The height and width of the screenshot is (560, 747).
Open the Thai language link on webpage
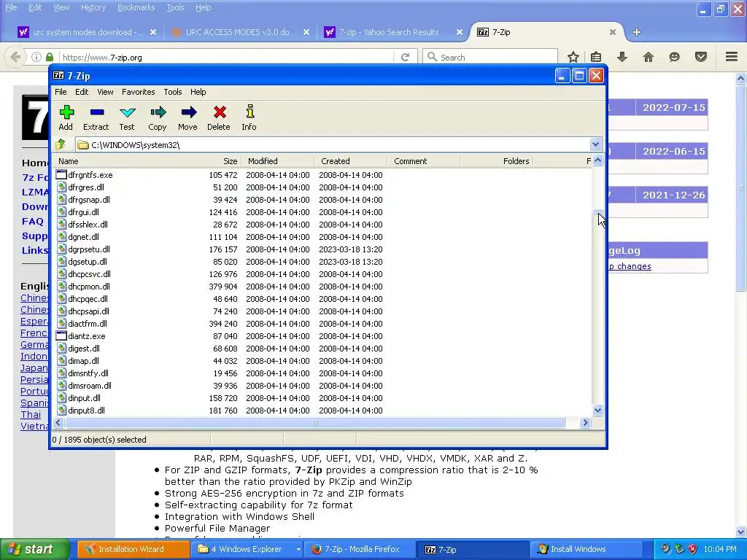click(31, 414)
